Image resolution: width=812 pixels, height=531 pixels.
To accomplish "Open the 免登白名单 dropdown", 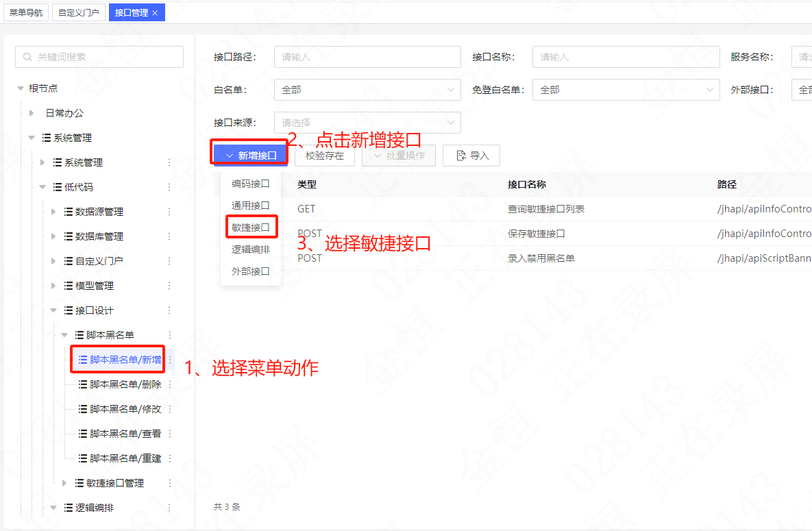I will (x=626, y=90).
